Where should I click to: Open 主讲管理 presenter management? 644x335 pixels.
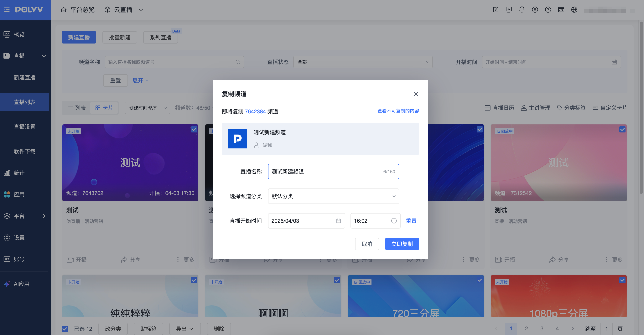[536, 108]
